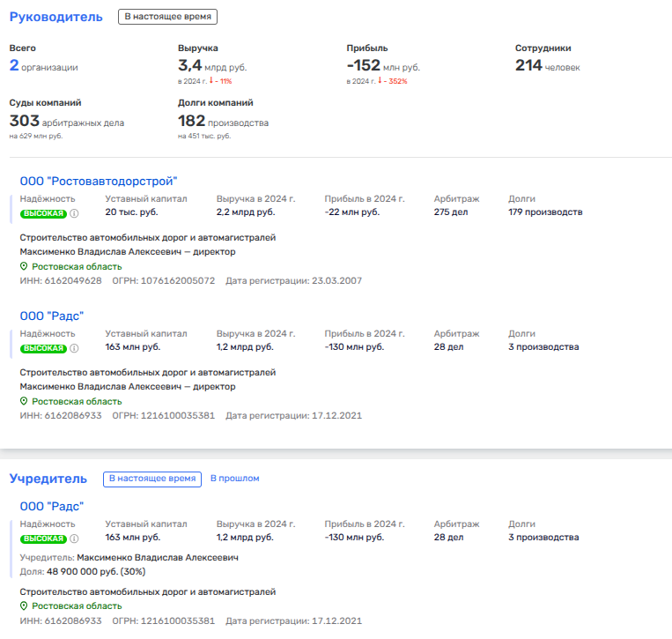The height and width of the screenshot is (639, 672).
Task: Select 'В настоящее время' filter next to Руководитель
Action: [167, 17]
